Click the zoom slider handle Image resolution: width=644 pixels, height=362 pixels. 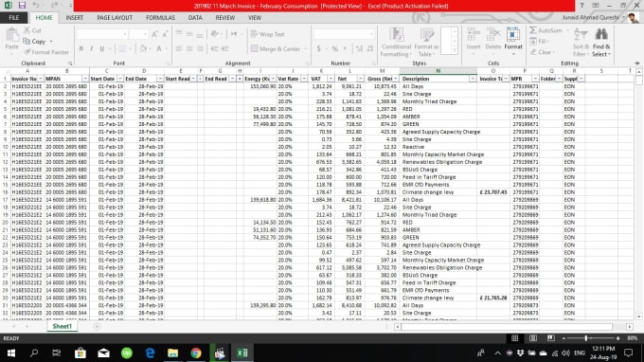click(x=586, y=338)
